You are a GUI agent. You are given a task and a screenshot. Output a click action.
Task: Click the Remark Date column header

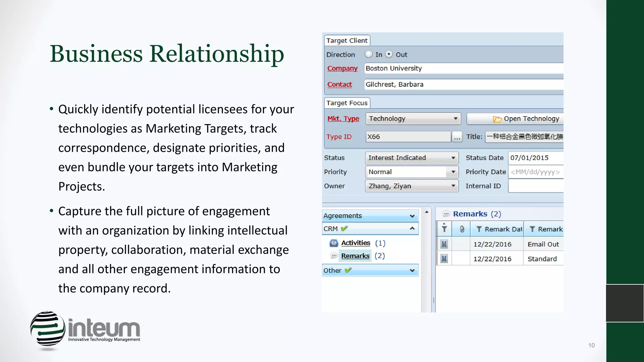pyautogui.click(x=497, y=229)
